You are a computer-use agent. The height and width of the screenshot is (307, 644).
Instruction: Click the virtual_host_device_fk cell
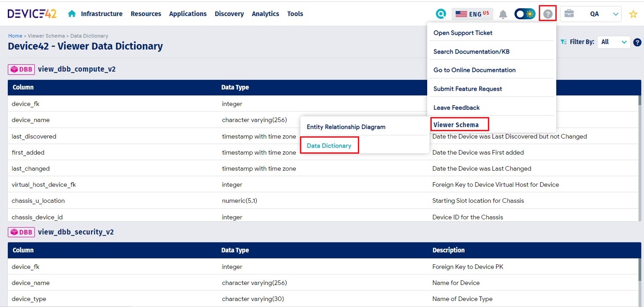[44, 184]
